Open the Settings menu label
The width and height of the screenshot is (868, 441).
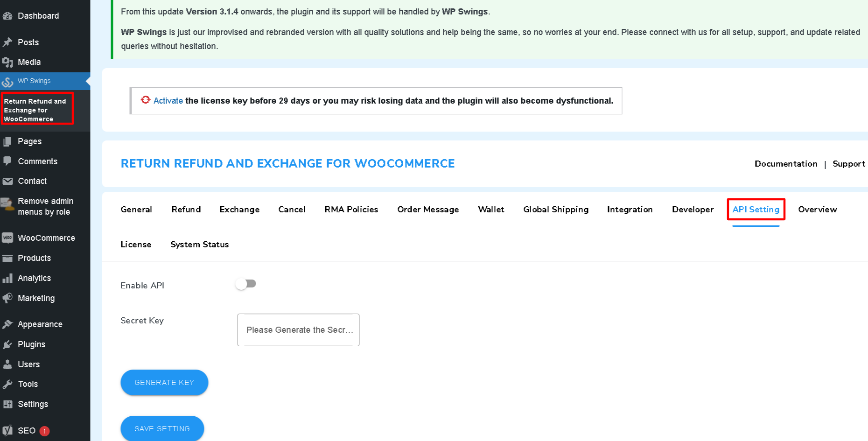(33, 404)
